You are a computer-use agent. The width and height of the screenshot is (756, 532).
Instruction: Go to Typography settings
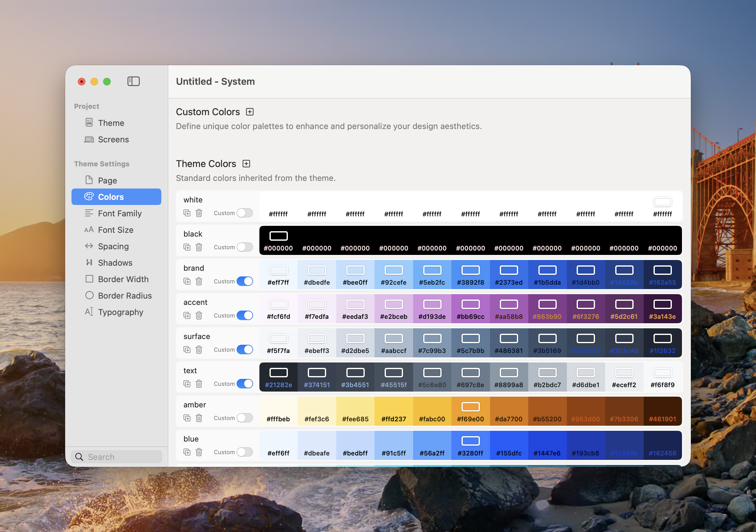[x=116, y=312]
